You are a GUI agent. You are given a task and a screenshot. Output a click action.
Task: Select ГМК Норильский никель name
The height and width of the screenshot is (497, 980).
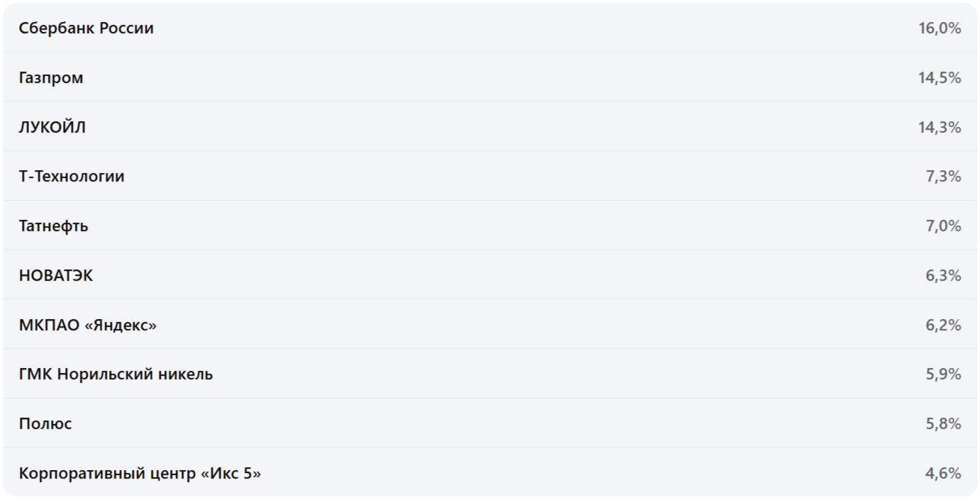pyautogui.click(x=116, y=374)
